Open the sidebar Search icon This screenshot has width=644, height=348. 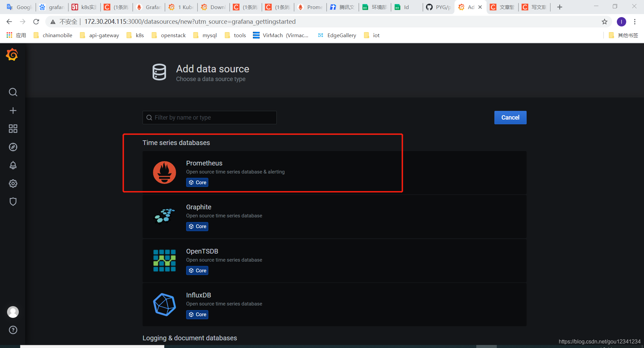click(x=13, y=92)
